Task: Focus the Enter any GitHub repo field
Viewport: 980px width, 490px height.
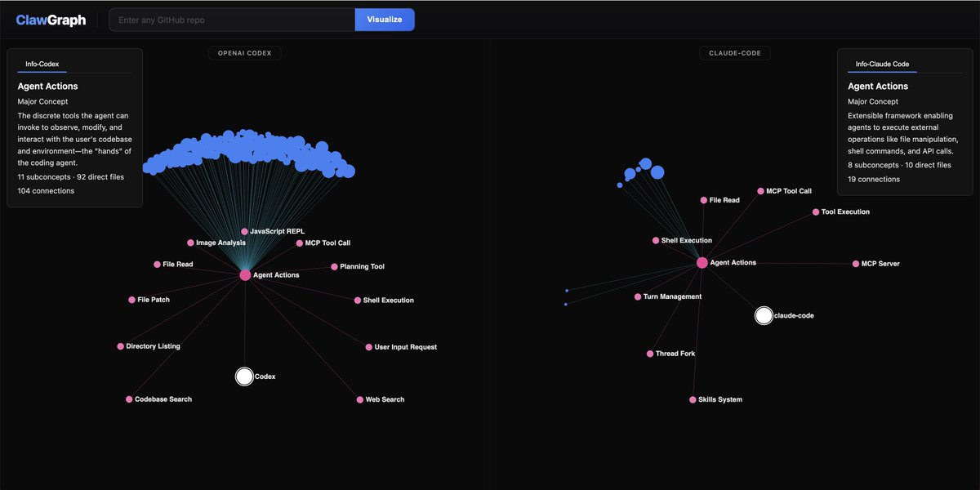Action: (x=232, y=20)
